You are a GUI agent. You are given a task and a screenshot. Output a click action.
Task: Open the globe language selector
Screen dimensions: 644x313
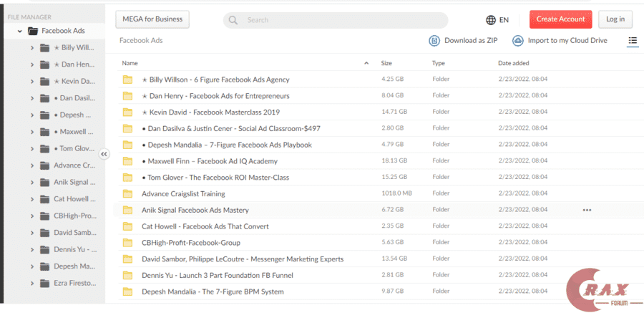tap(491, 19)
